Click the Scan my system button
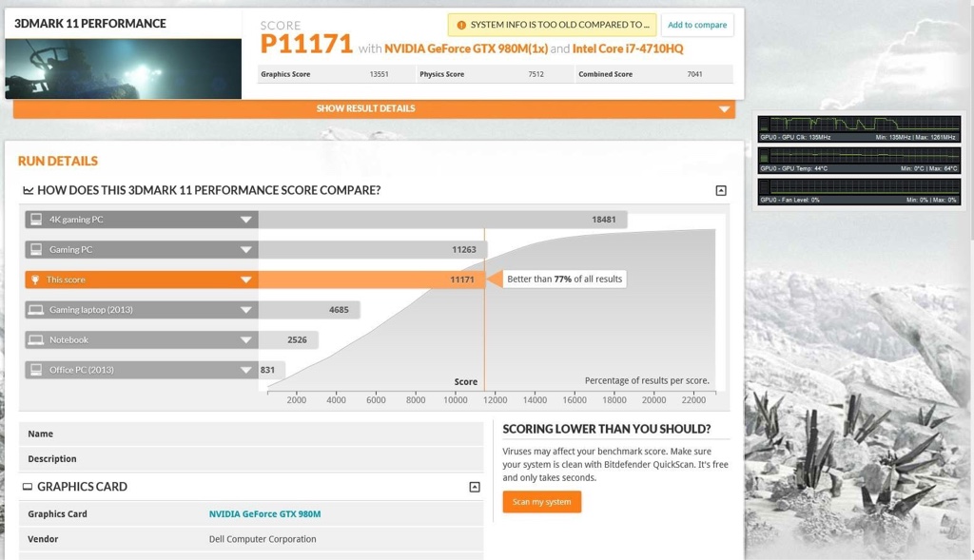The width and height of the screenshot is (974, 560). coord(541,502)
